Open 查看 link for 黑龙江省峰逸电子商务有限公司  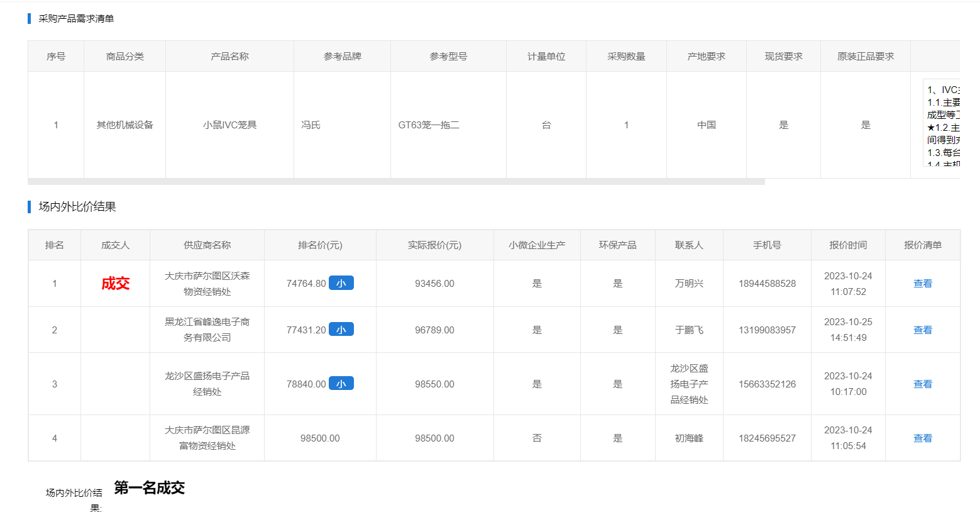click(922, 330)
